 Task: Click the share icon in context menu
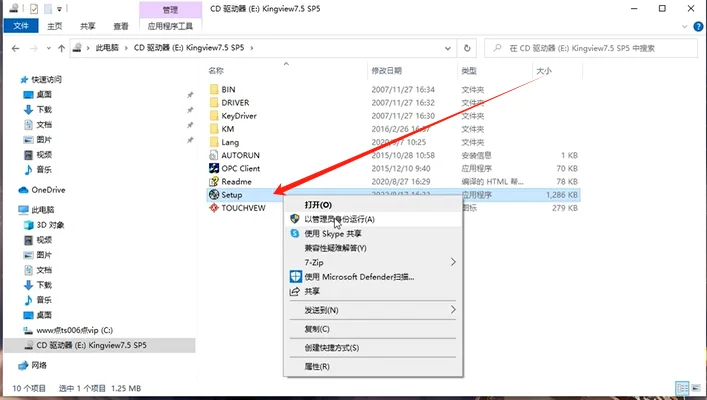[x=294, y=291]
